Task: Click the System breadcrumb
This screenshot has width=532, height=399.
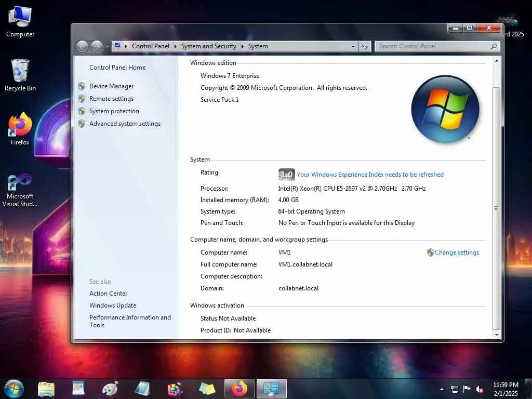Action: point(258,46)
